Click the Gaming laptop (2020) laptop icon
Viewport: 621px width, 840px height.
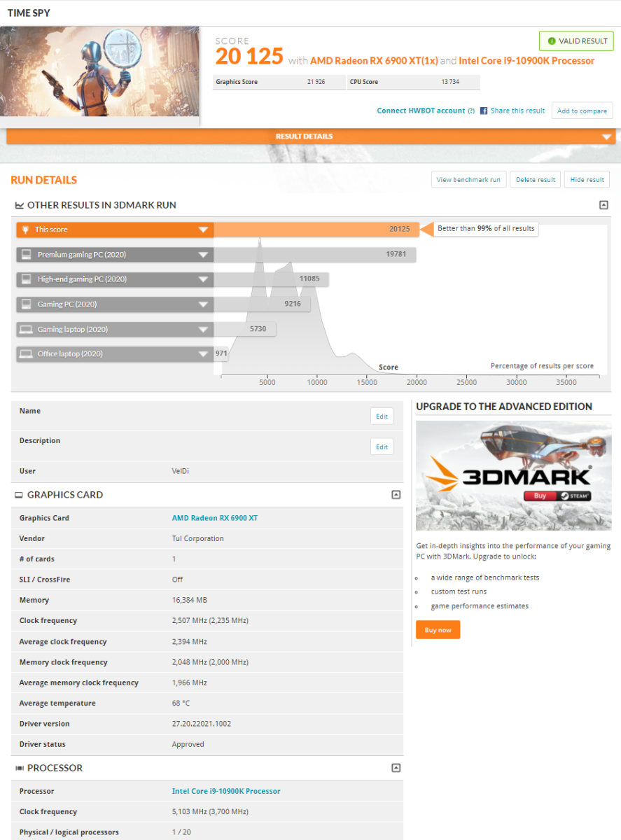pyautogui.click(x=26, y=329)
